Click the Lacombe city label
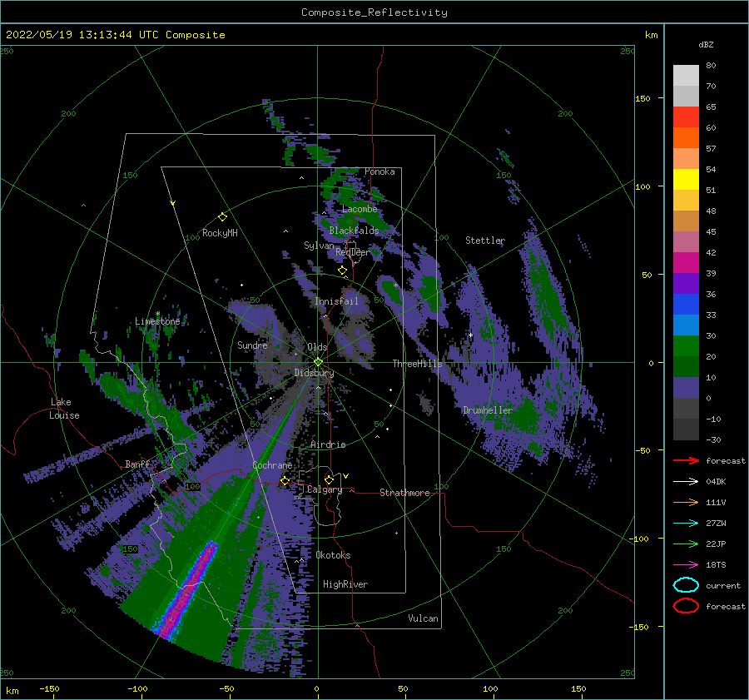 tap(360, 209)
